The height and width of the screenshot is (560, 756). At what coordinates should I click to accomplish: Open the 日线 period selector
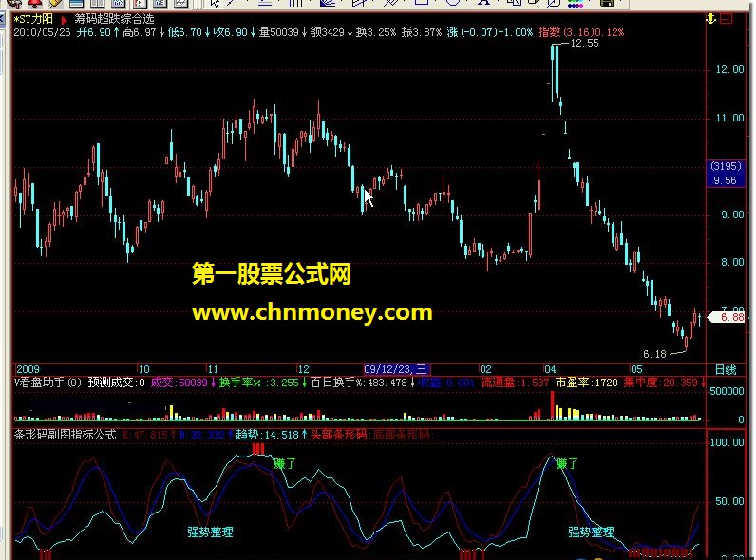tap(726, 369)
